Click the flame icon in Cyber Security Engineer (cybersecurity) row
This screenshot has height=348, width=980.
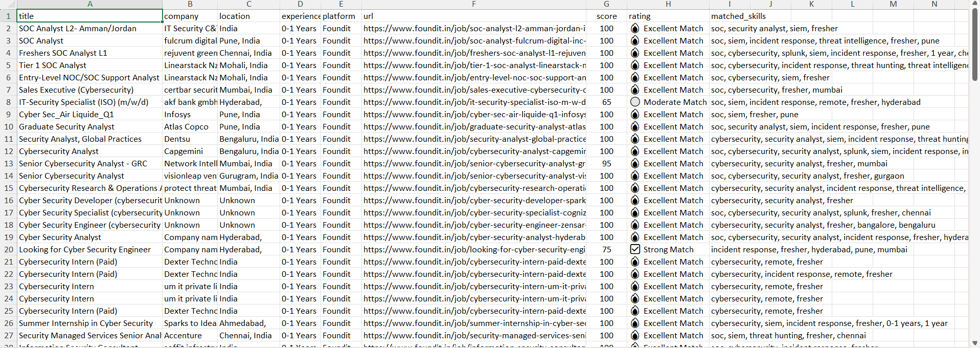coord(634,225)
